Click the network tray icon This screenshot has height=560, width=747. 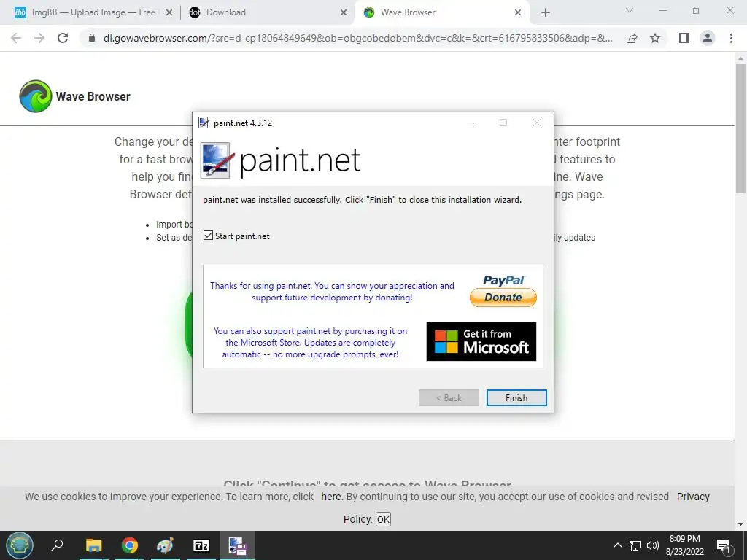tap(635, 545)
